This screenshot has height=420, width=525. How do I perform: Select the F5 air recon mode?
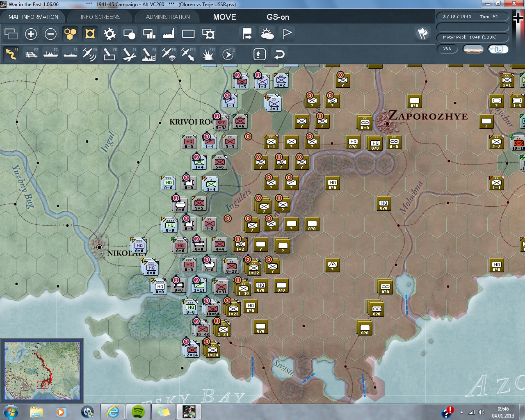pos(89,54)
